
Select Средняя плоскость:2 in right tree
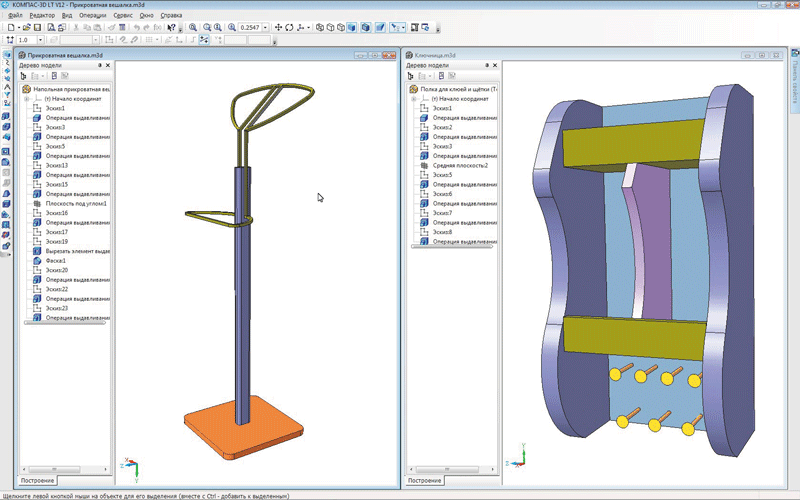coord(460,165)
